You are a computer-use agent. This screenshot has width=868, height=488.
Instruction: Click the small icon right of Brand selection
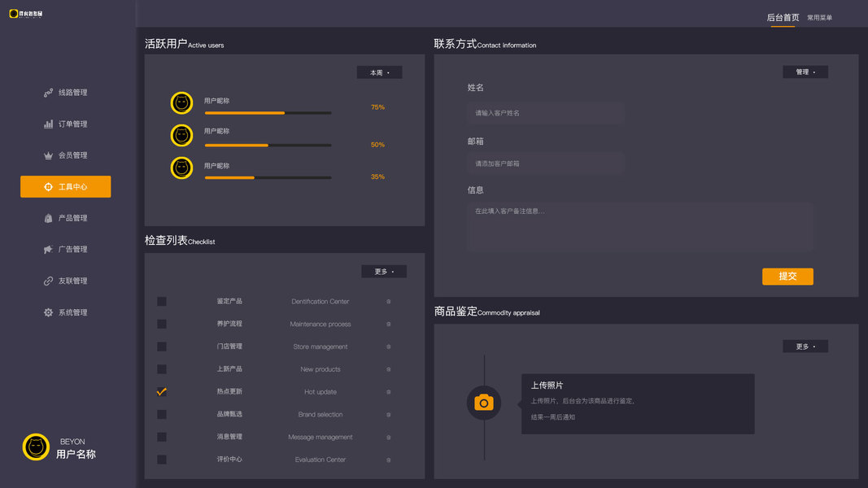[389, 415]
